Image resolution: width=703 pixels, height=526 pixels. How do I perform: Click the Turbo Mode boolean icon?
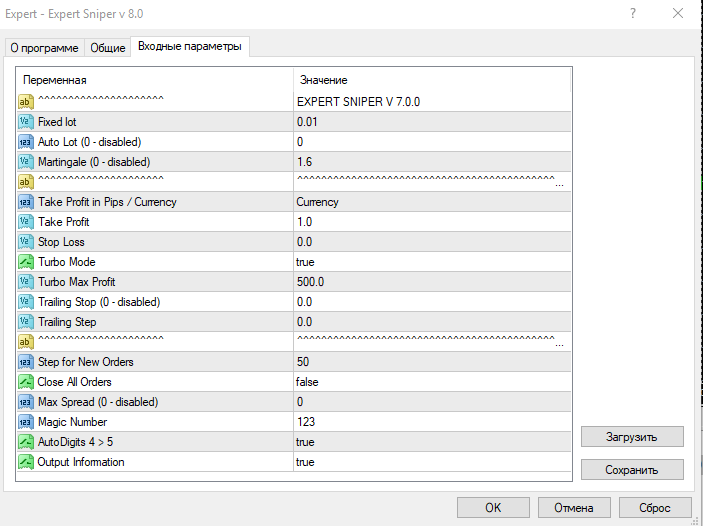27,262
